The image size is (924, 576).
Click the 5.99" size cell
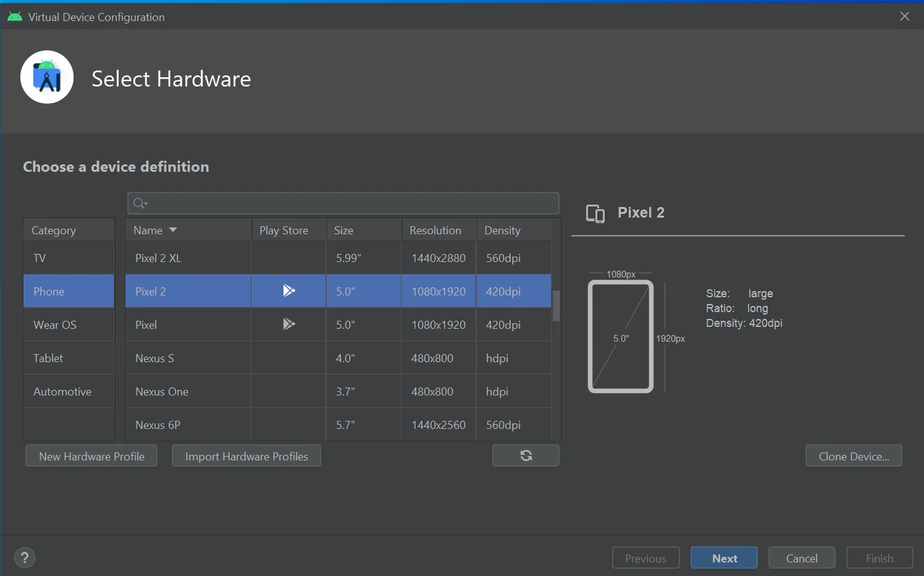364,258
